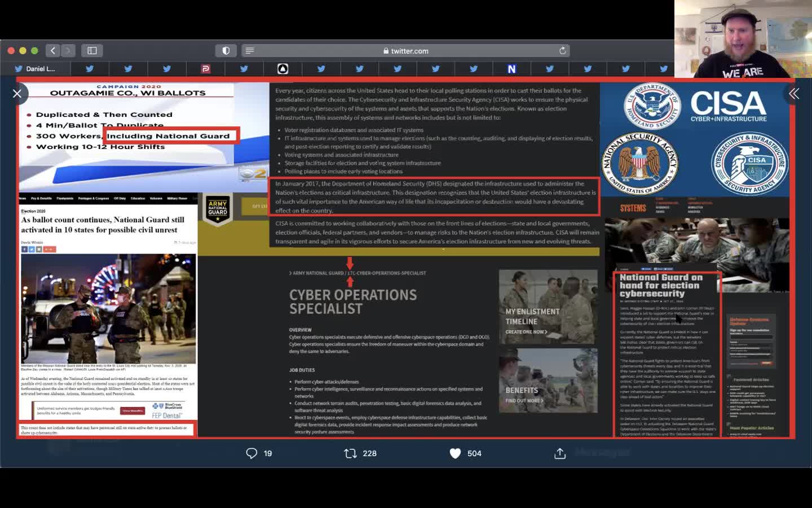Collapse the side panel with double chevron

[794, 94]
